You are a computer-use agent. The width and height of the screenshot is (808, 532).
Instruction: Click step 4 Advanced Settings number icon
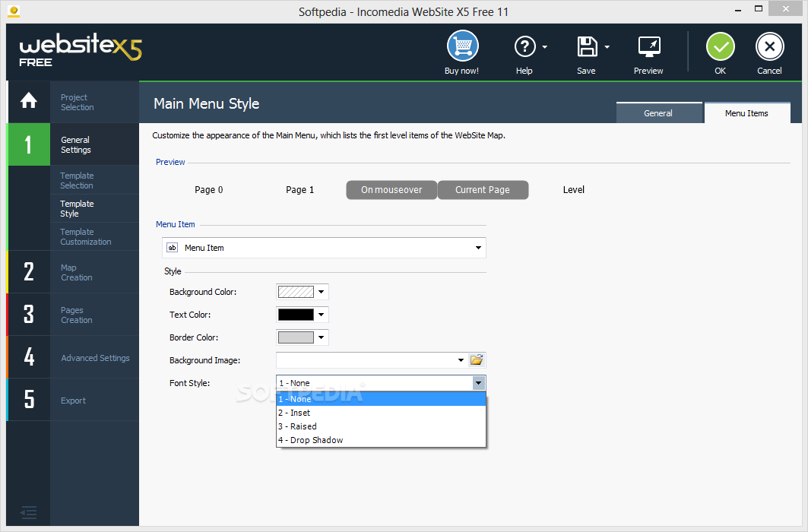(29, 357)
